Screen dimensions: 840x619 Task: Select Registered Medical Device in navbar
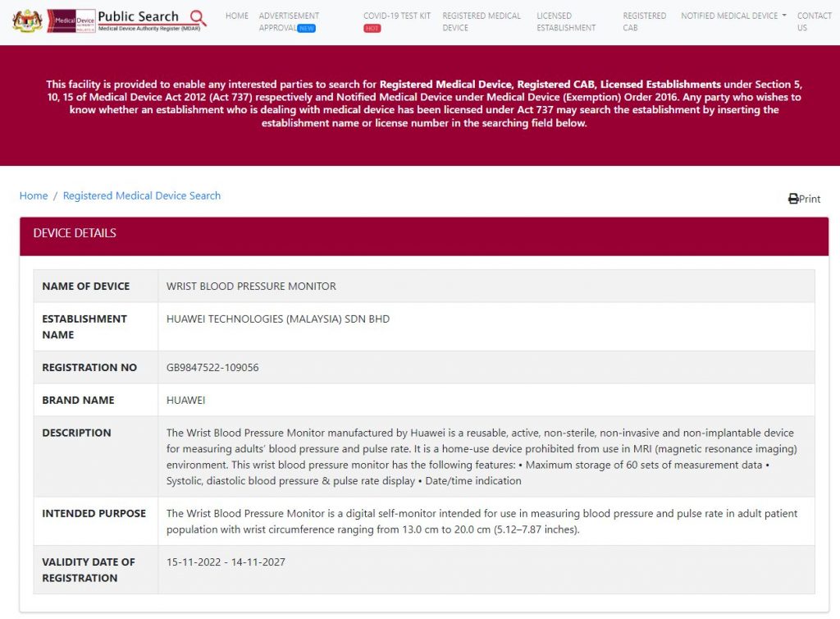(x=482, y=21)
